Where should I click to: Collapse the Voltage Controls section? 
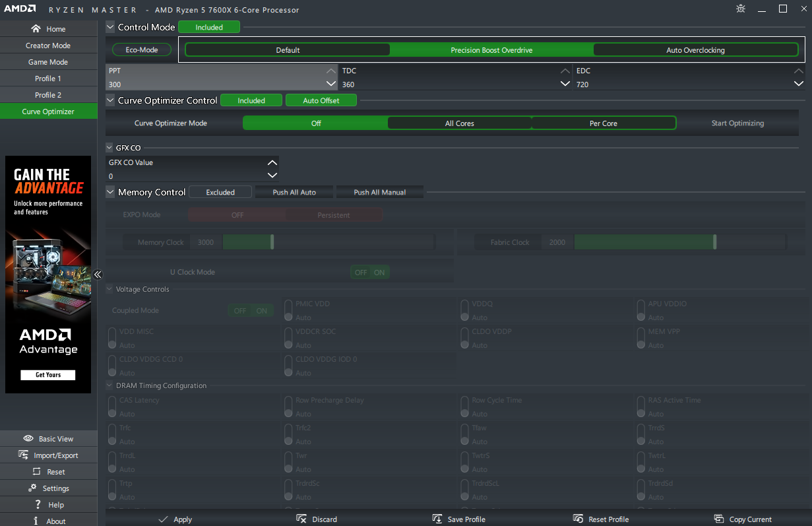click(109, 289)
